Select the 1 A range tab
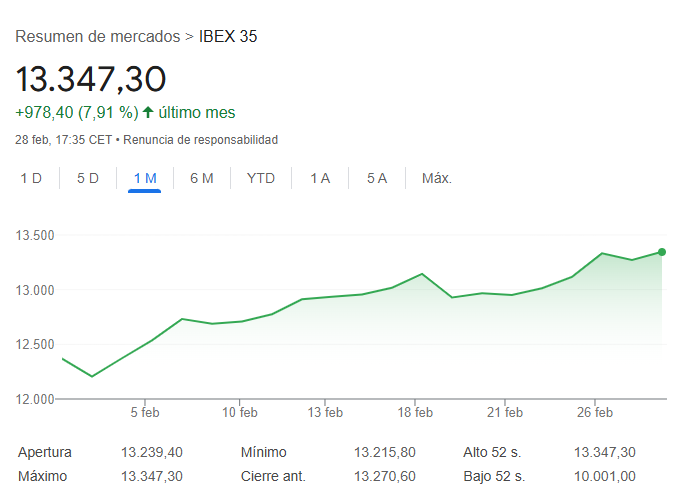Screen dimensions: 684x501 pos(320,178)
